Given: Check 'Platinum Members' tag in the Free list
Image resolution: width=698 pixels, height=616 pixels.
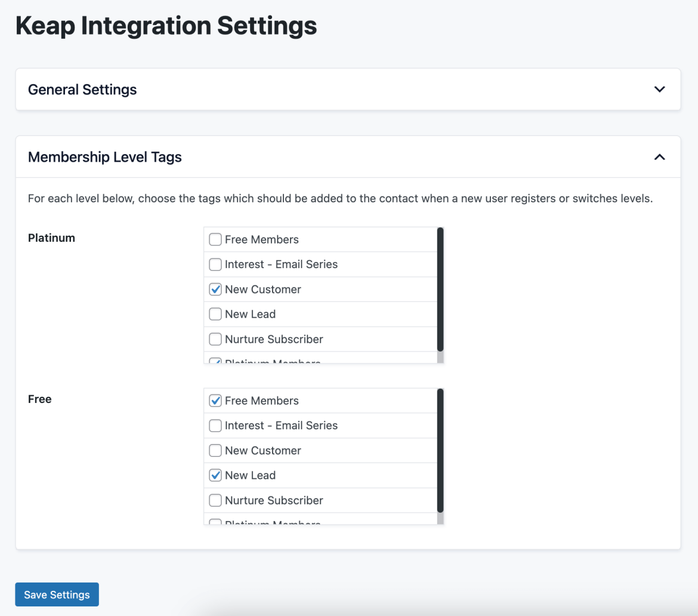Looking at the screenshot, I should pos(215,522).
